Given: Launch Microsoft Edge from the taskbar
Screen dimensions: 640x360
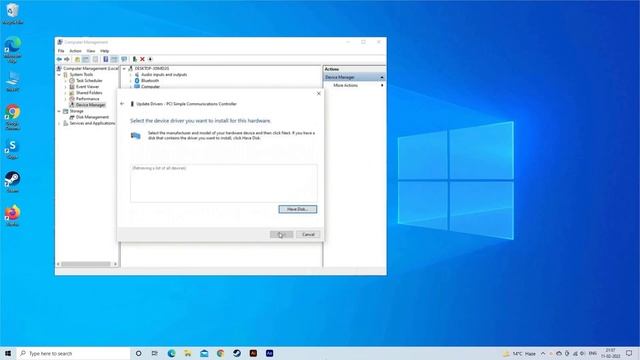Looking at the screenshot, I should (171, 353).
